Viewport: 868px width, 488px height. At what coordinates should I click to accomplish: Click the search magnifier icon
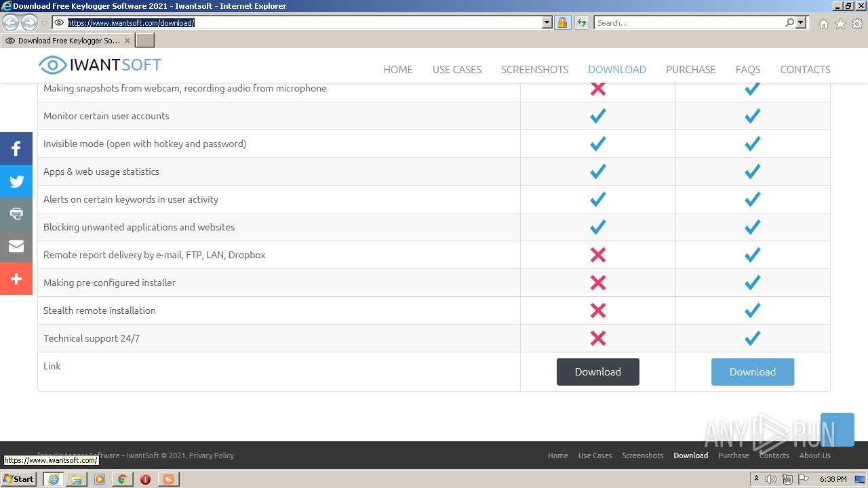tap(789, 23)
